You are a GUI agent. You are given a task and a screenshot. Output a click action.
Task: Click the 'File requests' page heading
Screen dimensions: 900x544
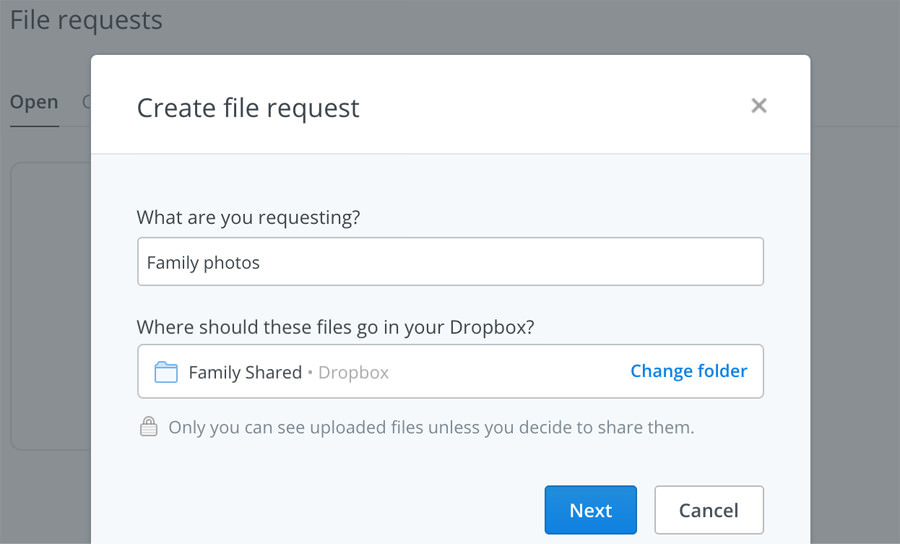coord(86,20)
